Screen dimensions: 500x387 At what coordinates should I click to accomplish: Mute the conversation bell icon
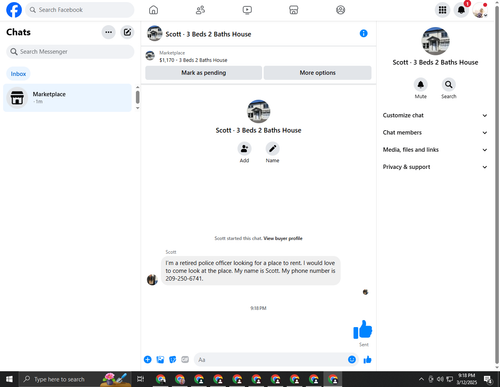click(x=421, y=85)
